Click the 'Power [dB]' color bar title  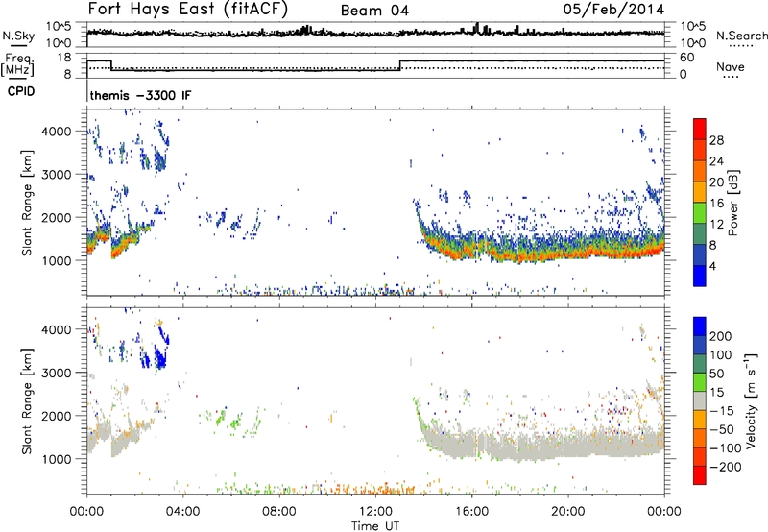[x=732, y=203]
